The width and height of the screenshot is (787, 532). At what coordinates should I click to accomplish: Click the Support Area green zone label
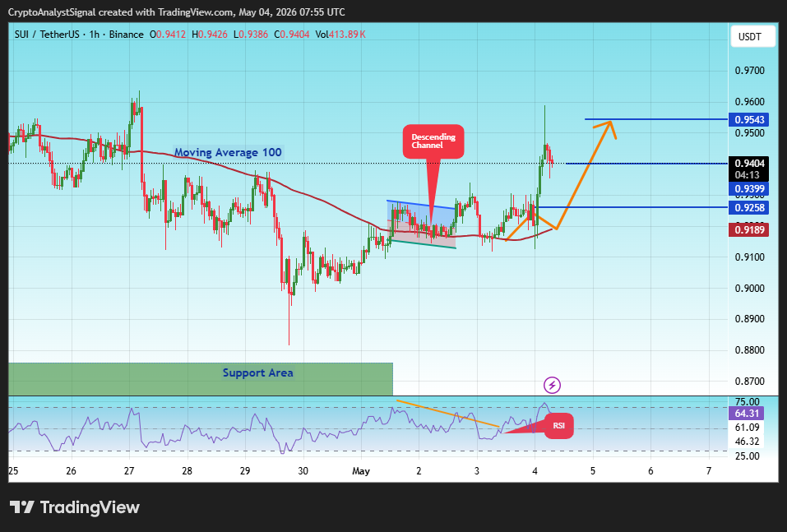258,372
